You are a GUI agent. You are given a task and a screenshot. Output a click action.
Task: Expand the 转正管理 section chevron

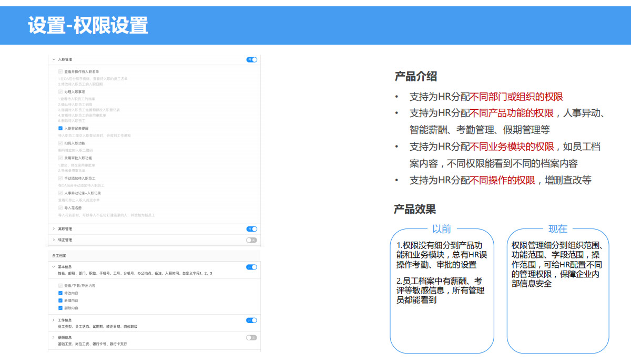click(x=54, y=240)
